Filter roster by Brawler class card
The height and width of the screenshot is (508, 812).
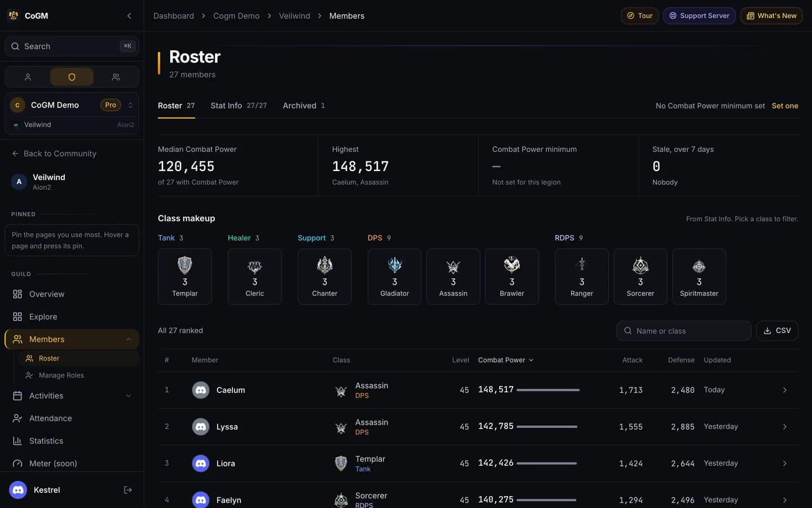pos(512,277)
